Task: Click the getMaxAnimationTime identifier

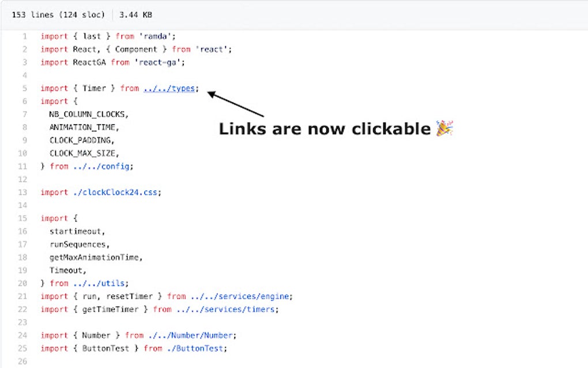Action: (94, 257)
